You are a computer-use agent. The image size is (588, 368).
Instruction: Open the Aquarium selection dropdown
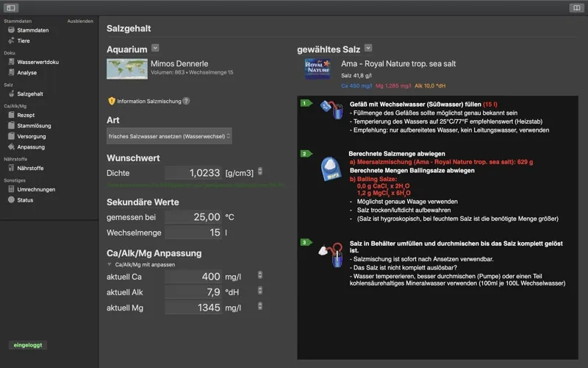point(155,48)
